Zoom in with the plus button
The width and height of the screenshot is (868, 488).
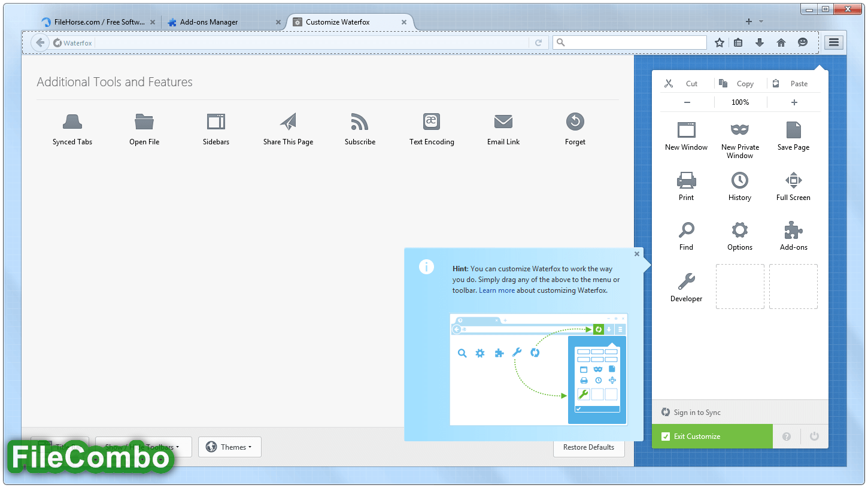pos(794,102)
